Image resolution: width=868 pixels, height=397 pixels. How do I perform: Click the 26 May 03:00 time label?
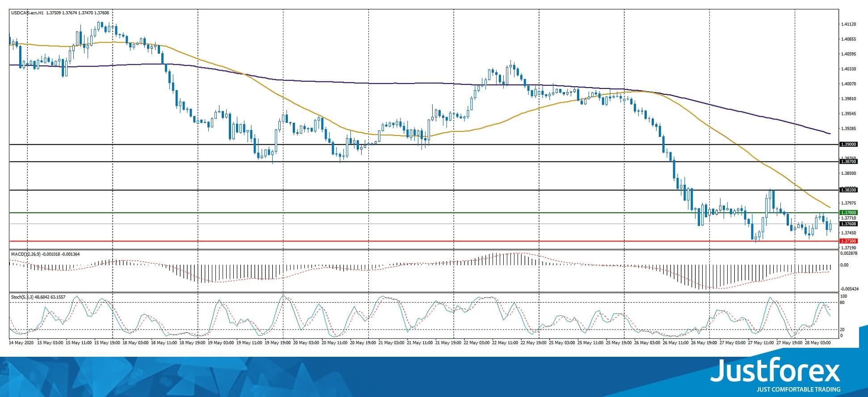[648, 343]
